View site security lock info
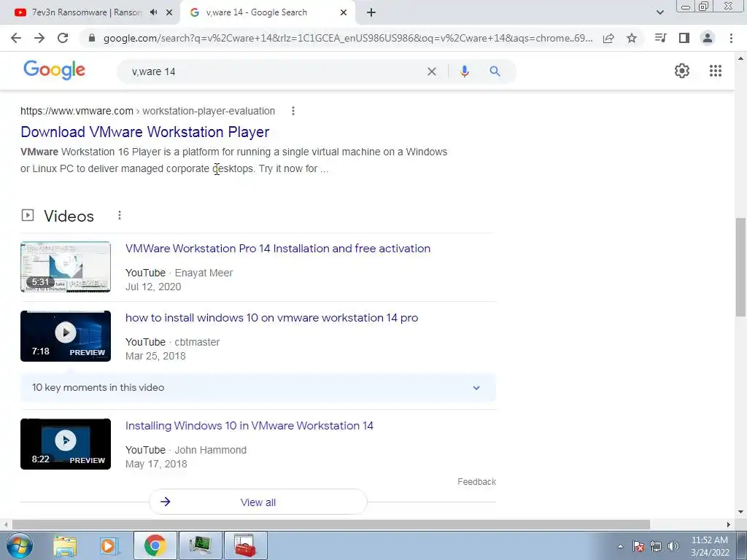Image resolution: width=747 pixels, height=560 pixels. coord(92,38)
